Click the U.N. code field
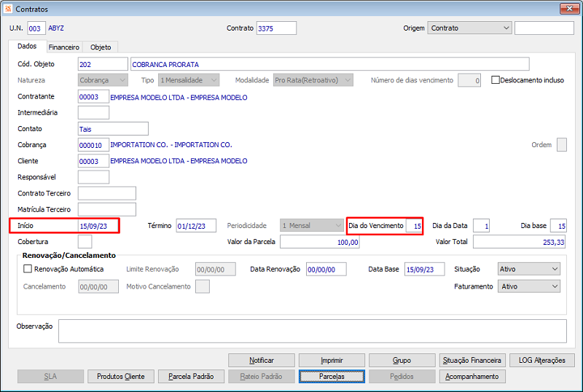The height and width of the screenshot is (392, 583). tap(36, 28)
